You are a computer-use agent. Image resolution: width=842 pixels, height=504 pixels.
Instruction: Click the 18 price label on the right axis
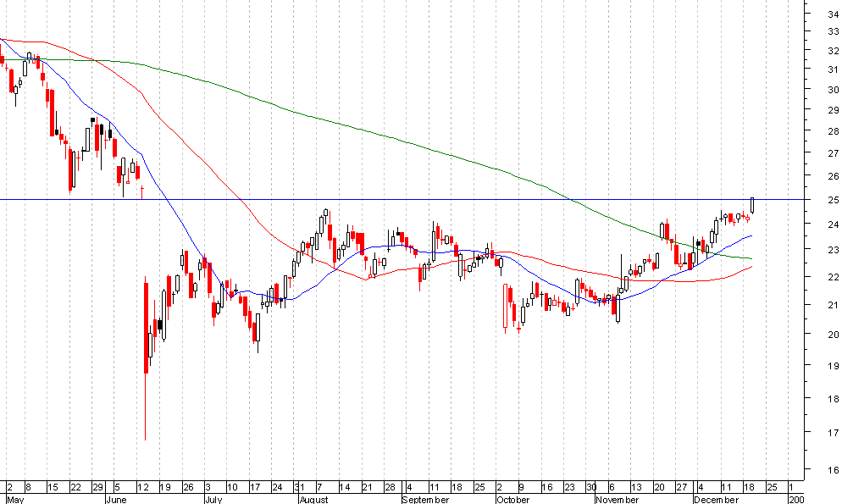pyautogui.click(x=833, y=399)
